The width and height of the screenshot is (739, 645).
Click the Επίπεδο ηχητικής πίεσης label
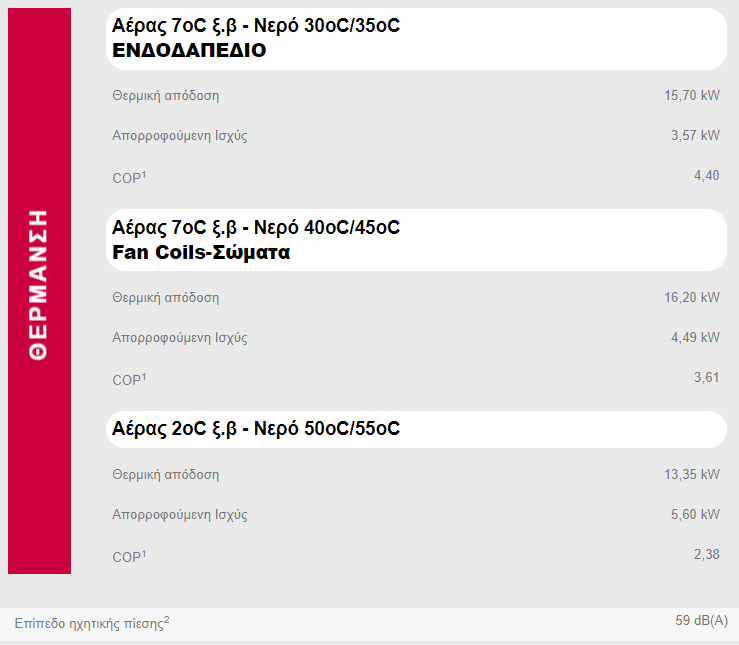91,623
